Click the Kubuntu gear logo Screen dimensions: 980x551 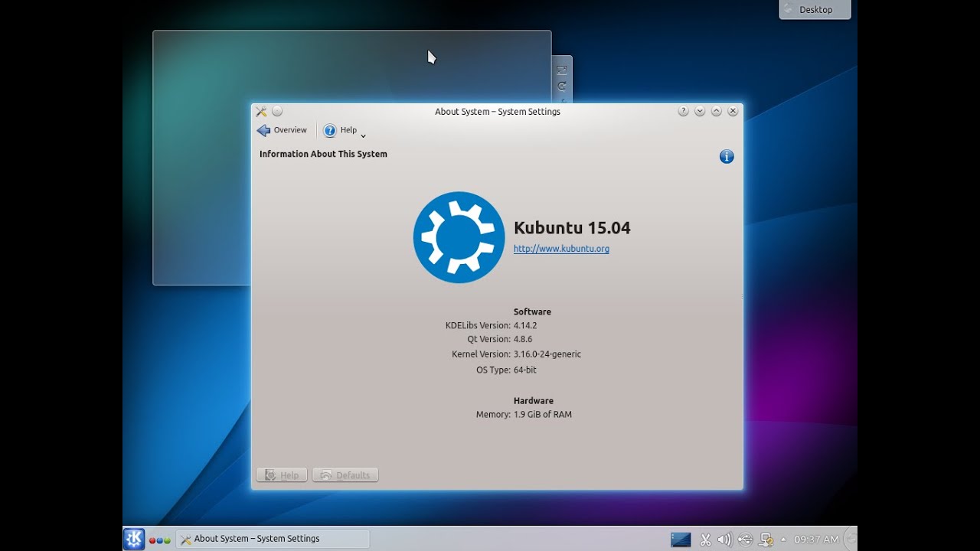tap(459, 237)
